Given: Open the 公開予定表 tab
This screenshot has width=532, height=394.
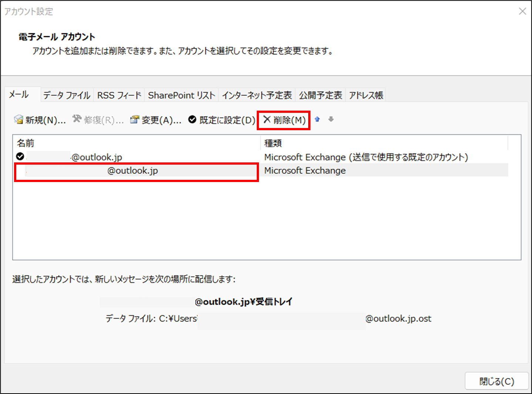Looking at the screenshot, I should 320,95.
